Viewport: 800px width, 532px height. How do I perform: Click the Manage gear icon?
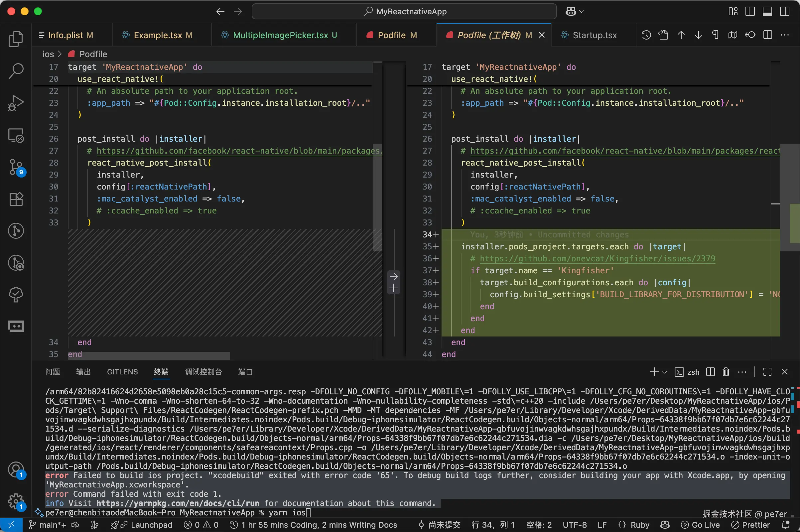[x=16, y=501]
